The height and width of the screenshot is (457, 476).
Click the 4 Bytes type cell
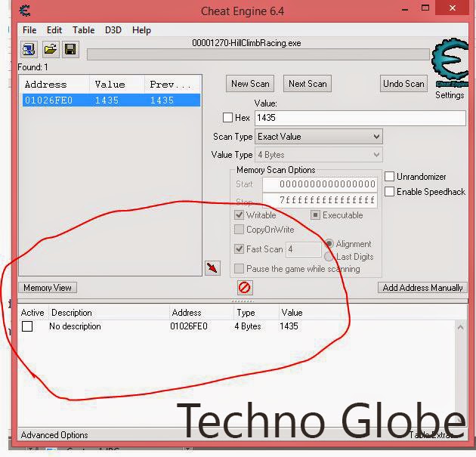tap(248, 326)
